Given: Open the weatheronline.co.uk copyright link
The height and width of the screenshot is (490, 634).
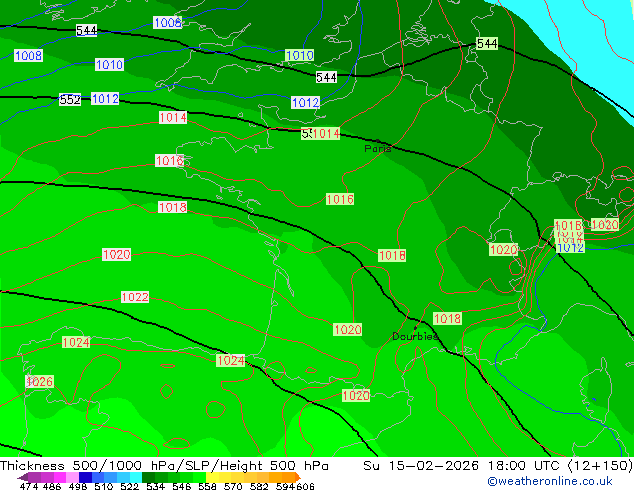Looking at the screenshot, I should [550, 481].
